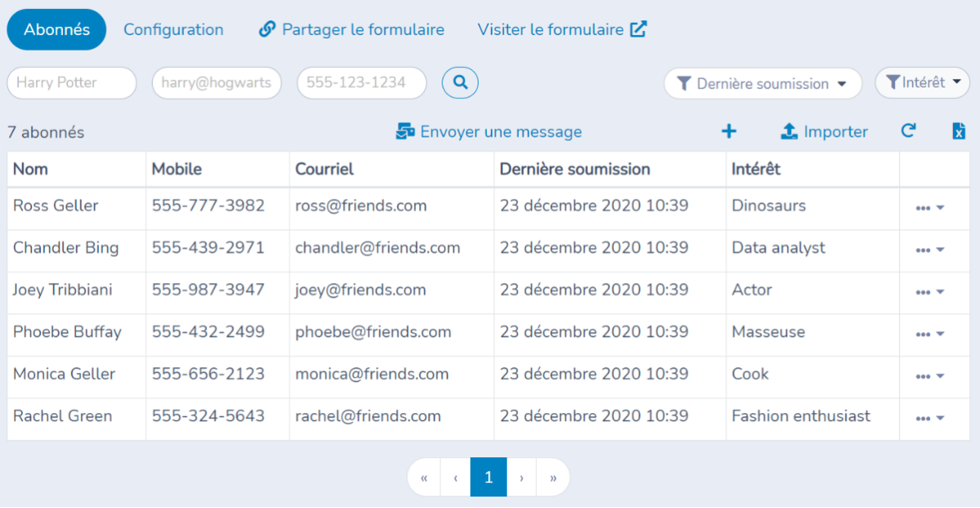Export subscribers with the Excel file icon
The width and height of the screenshot is (980, 508).
(959, 131)
